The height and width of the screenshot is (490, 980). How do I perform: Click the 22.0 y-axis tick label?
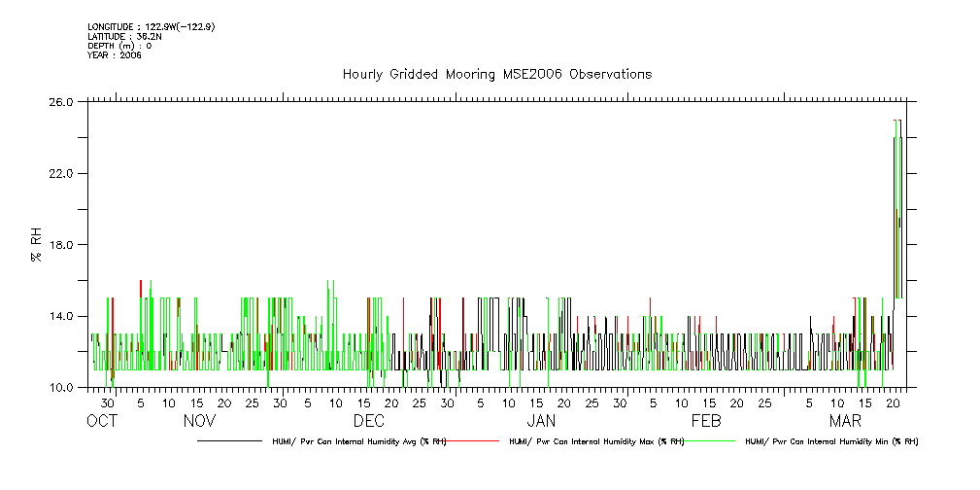(x=62, y=173)
